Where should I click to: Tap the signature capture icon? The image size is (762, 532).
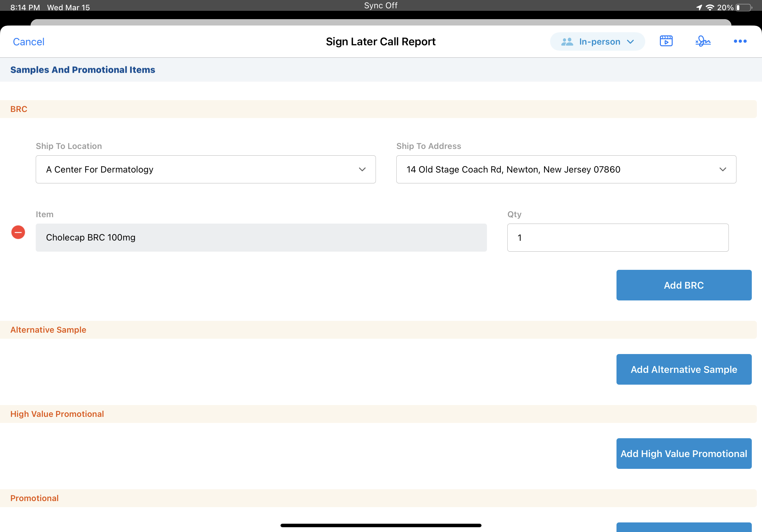coord(703,41)
